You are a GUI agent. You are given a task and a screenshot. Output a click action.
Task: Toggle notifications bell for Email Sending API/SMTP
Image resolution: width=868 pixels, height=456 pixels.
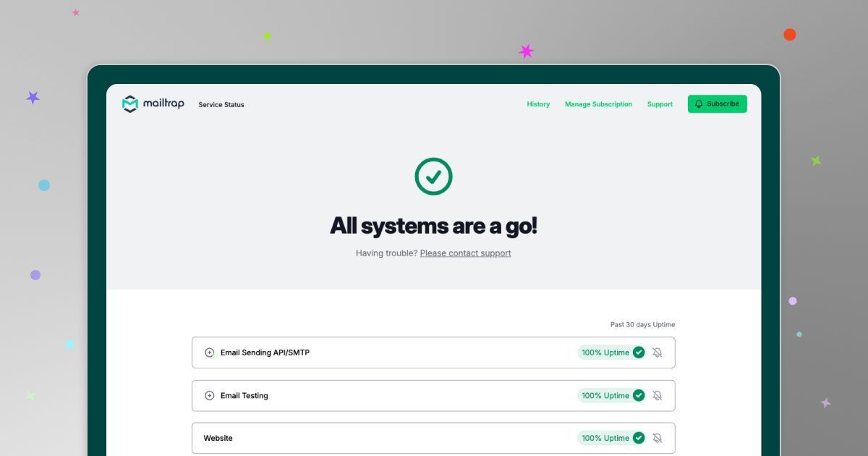pos(657,352)
